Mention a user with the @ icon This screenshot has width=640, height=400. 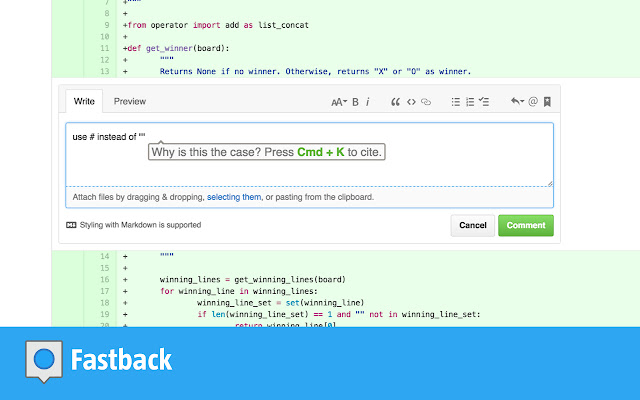click(x=533, y=101)
